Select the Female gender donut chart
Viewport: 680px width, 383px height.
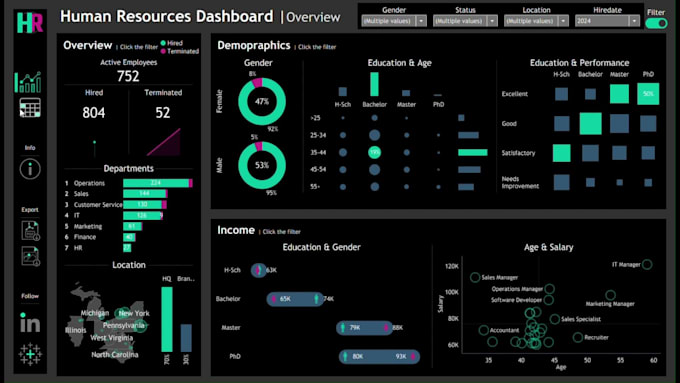coord(262,101)
